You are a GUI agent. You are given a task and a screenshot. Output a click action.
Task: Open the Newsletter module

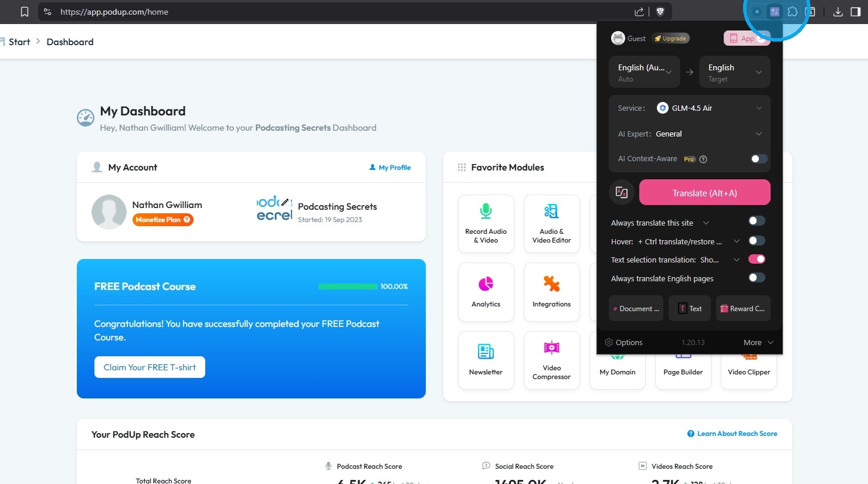pos(486,360)
